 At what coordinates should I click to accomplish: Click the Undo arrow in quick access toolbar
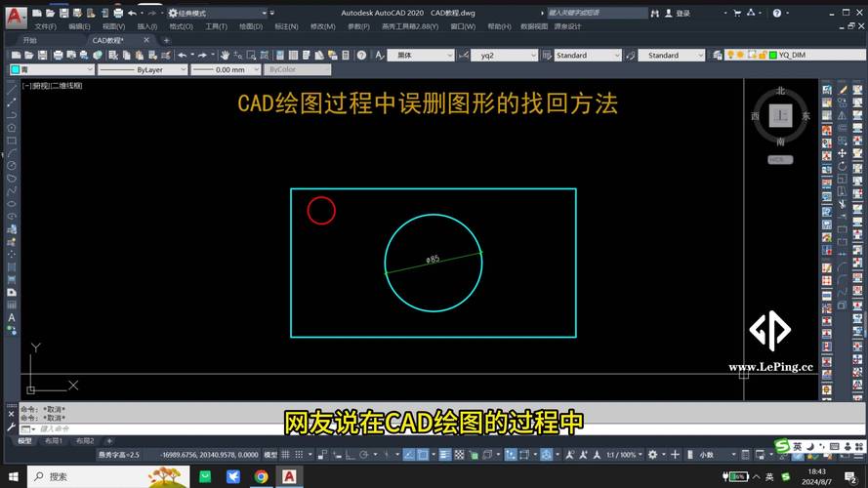tap(132, 13)
